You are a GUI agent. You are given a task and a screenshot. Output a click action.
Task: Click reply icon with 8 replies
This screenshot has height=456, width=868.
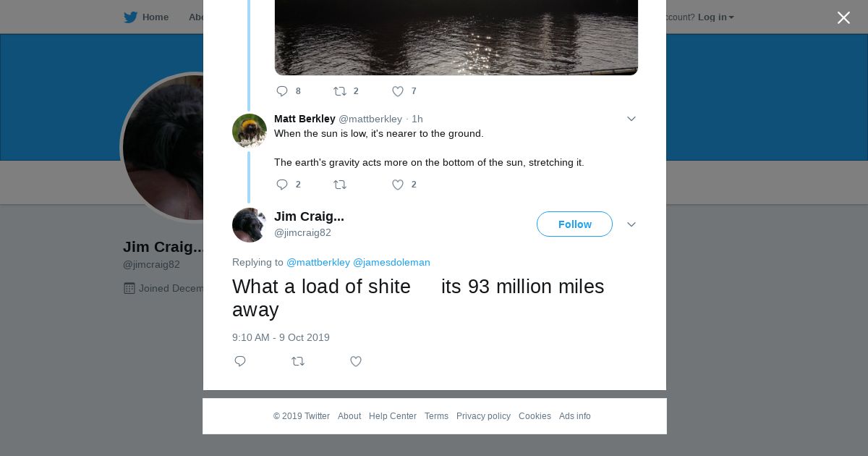coord(282,91)
